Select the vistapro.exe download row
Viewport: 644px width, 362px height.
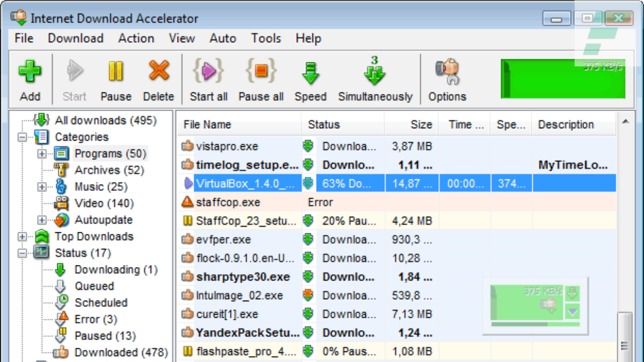click(x=396, y=146)
